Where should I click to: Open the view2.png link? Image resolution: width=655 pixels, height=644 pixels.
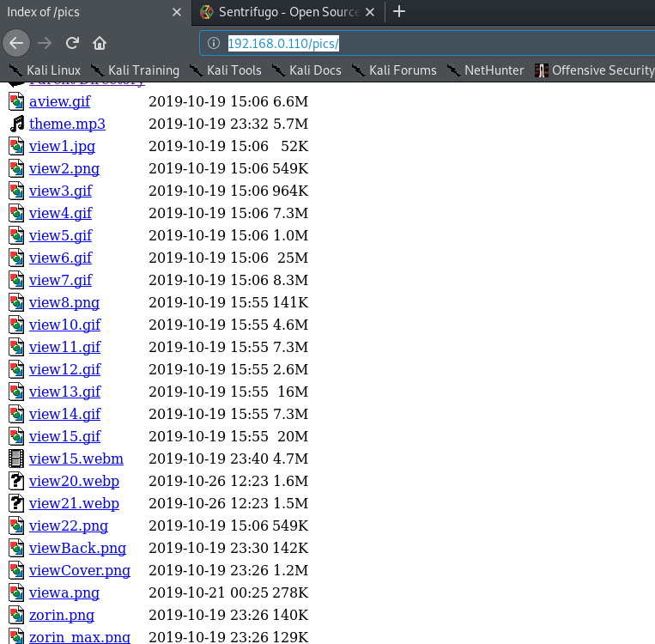point(64,168)
